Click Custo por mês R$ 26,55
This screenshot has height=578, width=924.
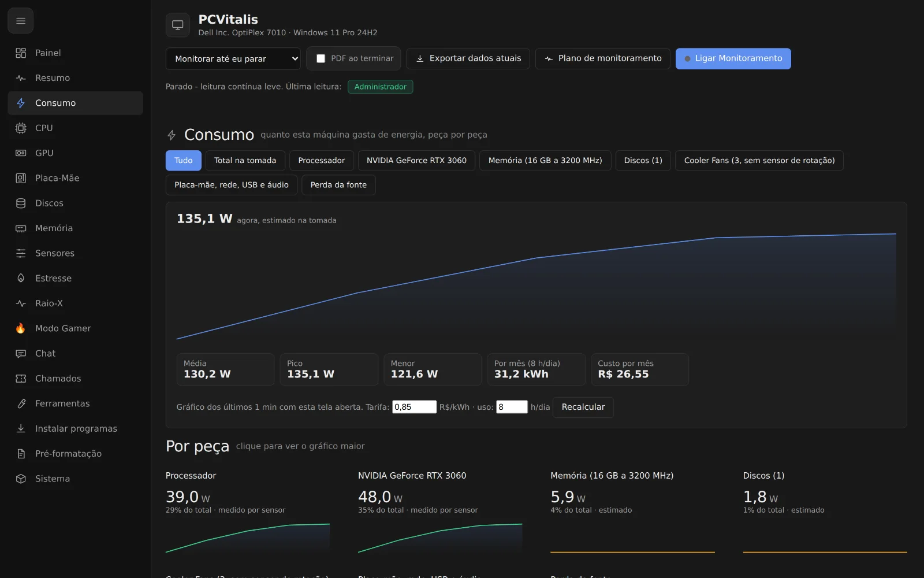[640, 369]
